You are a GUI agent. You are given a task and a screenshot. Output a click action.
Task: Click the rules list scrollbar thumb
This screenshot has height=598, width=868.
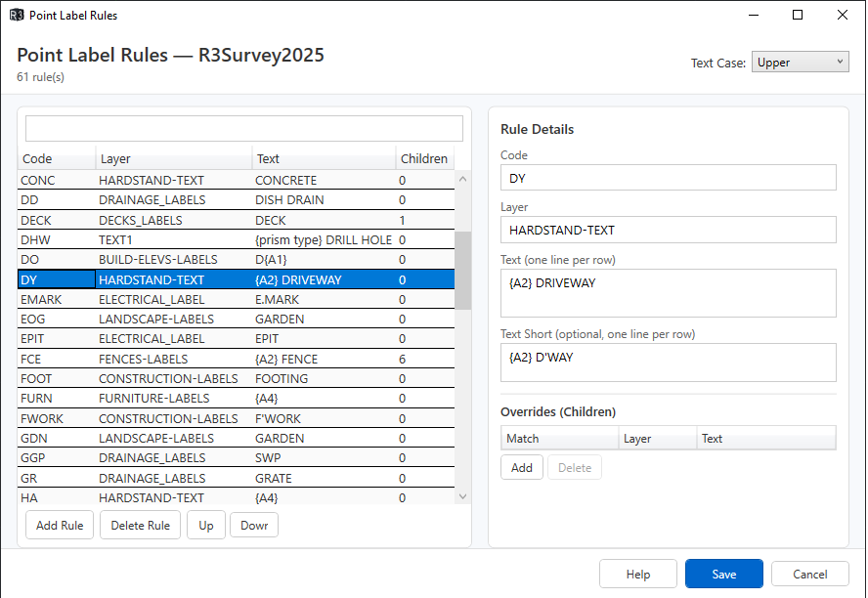click(x=462, y=271)
